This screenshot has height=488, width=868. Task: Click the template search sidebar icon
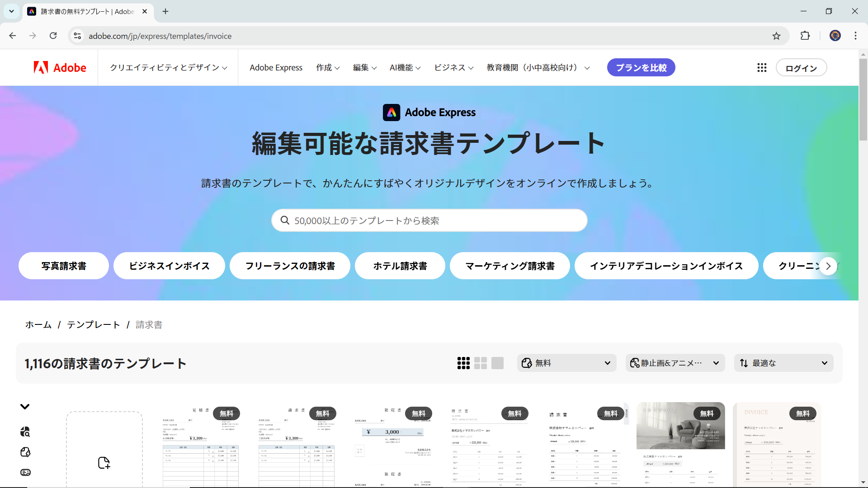[x=25, y=432]
